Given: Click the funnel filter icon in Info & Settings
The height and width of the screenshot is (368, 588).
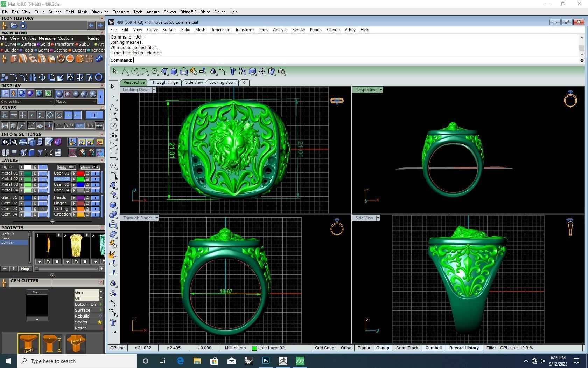Looking at the screenshot, I should click(x=40, y=152).
